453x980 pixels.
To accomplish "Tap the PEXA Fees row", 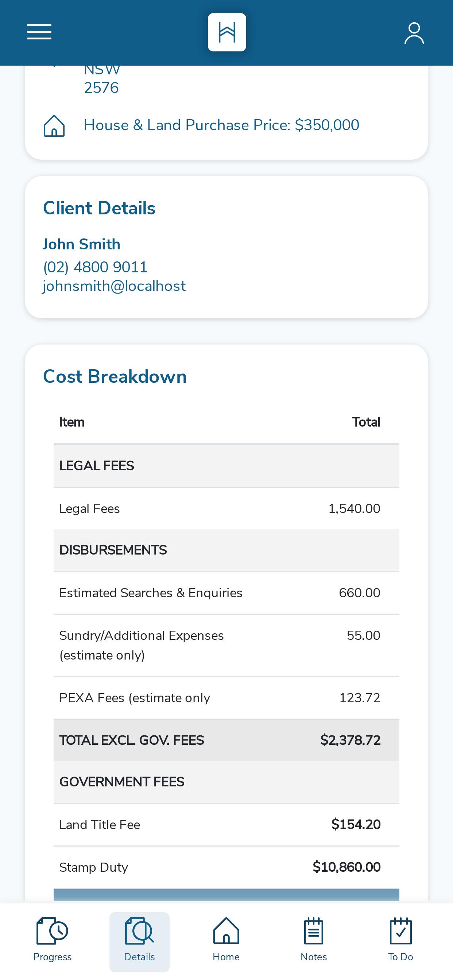I will (226, 698).
